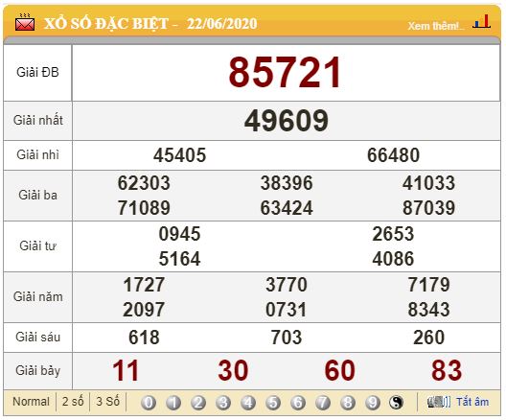Image resolution: width=506 pixels, height=420 pixels.
Task: Open the bar chart statistics icon
Action: click(x=481, y=21)
